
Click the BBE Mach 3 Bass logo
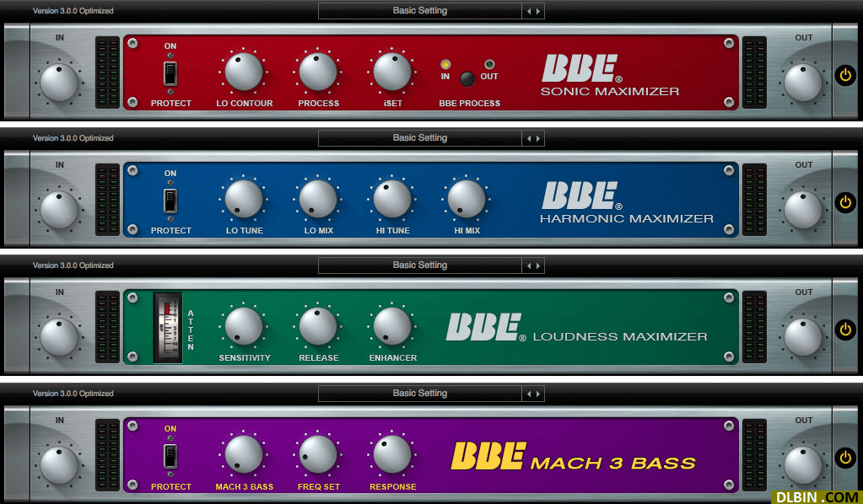[573, 456]
